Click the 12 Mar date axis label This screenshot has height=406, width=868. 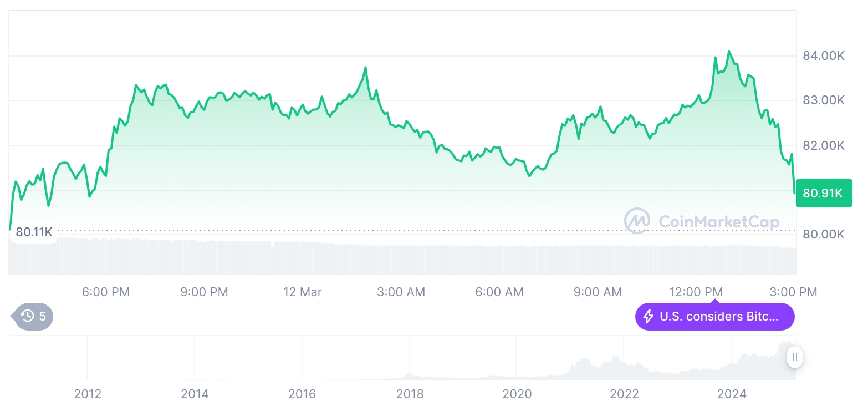click(303, 292)
